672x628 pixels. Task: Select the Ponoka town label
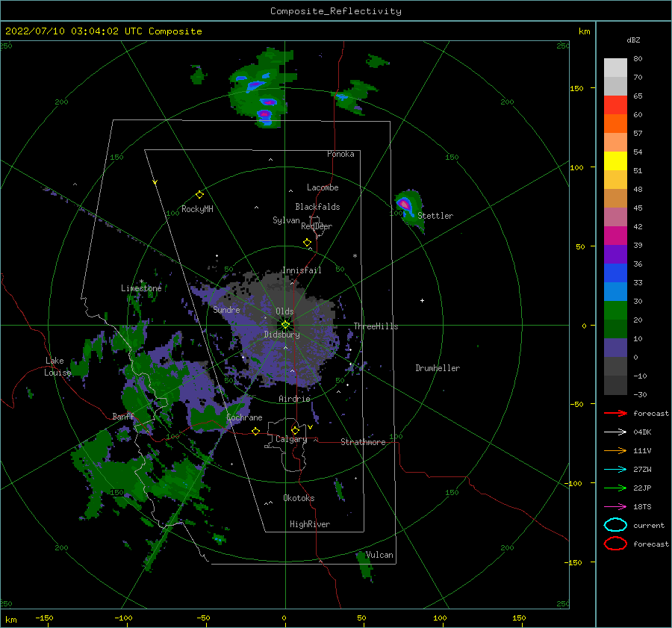tap(340, 154)
